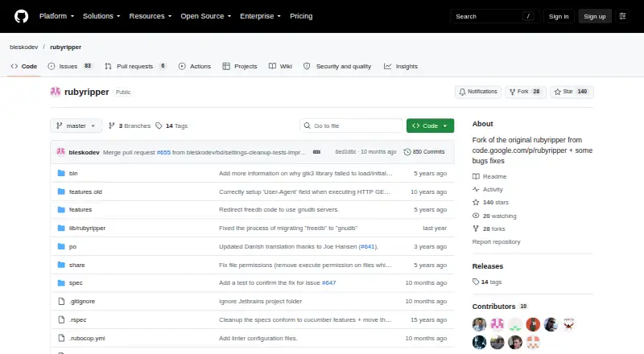Open the .rubocop.yml file icon
Screen dimensions: 644x354
[x=61, y=339]
